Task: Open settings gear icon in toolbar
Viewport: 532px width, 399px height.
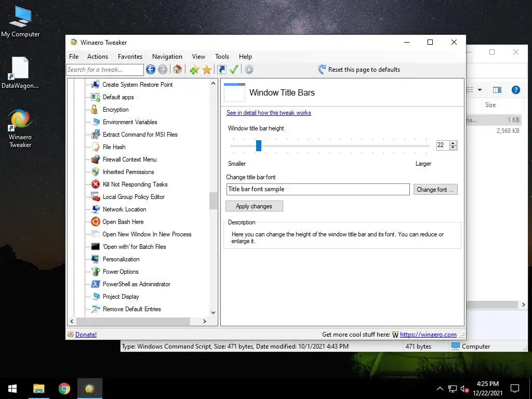Action: (x=249, y=70)
